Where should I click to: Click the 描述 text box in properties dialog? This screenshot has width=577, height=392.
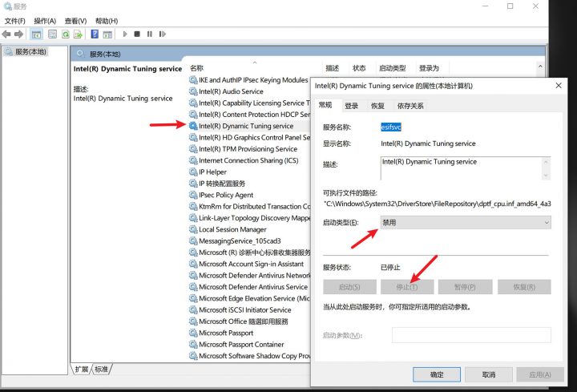(461, 168)
